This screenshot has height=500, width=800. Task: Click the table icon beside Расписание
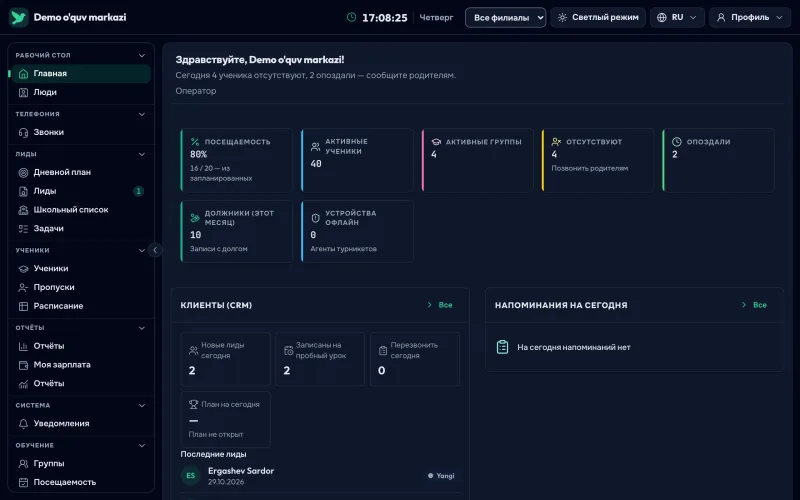23,306
